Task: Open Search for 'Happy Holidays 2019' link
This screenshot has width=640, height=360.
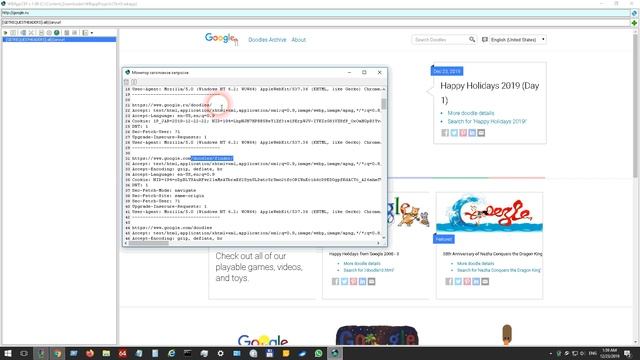Action: pyautogui.click(x=487, y=121)
